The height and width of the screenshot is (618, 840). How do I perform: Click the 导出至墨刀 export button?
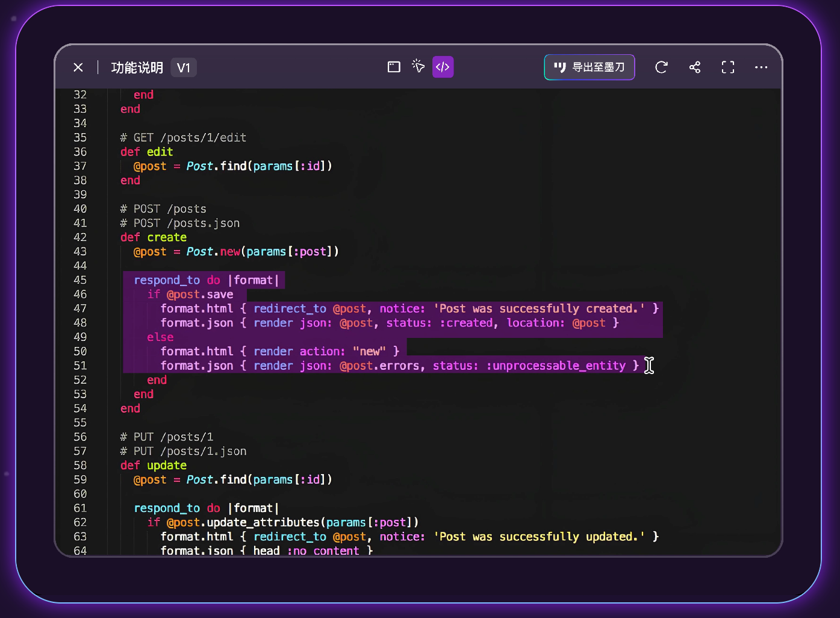pos(589,67)
